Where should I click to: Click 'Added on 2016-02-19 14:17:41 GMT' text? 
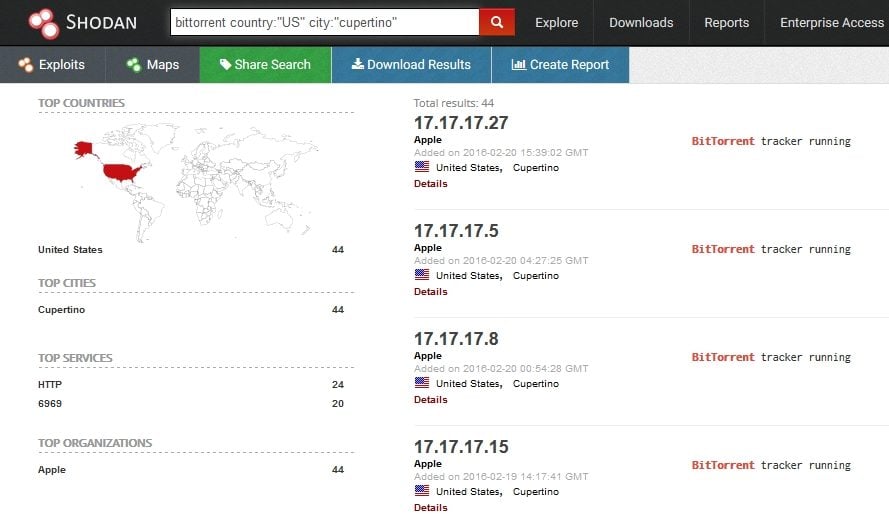pos(501,477)
